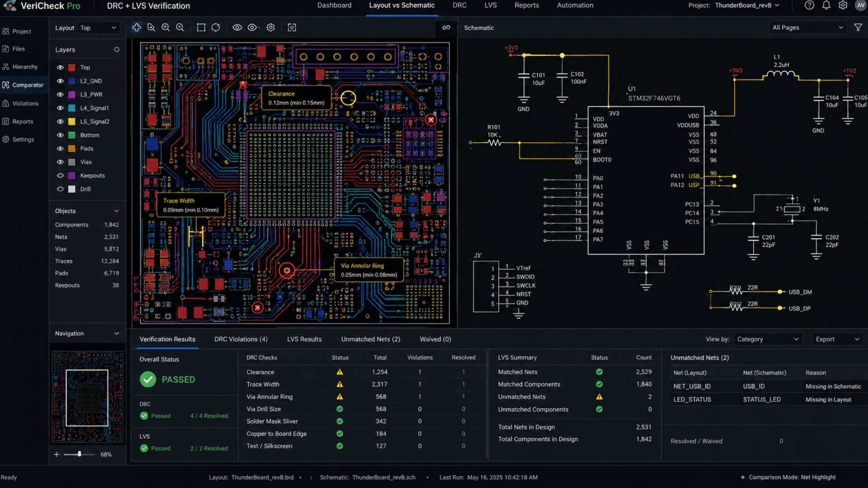Switch to the LVS top tab

(x=491, y=5)
